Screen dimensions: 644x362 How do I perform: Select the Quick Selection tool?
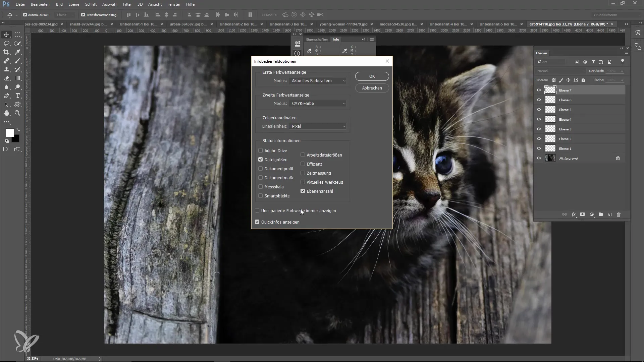click(x=18, y=43)
